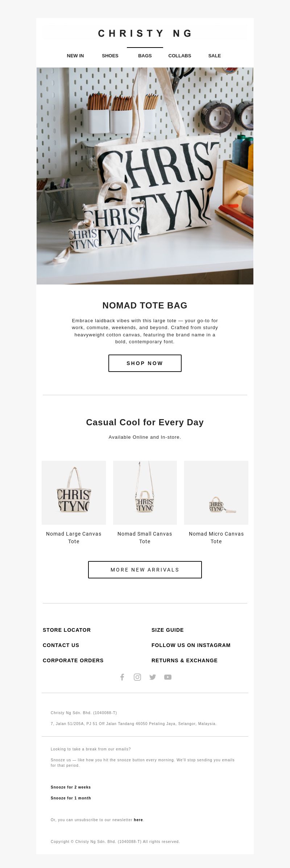
Task: Open the Twitter bird icon
Action: click(x=153, y=677)
